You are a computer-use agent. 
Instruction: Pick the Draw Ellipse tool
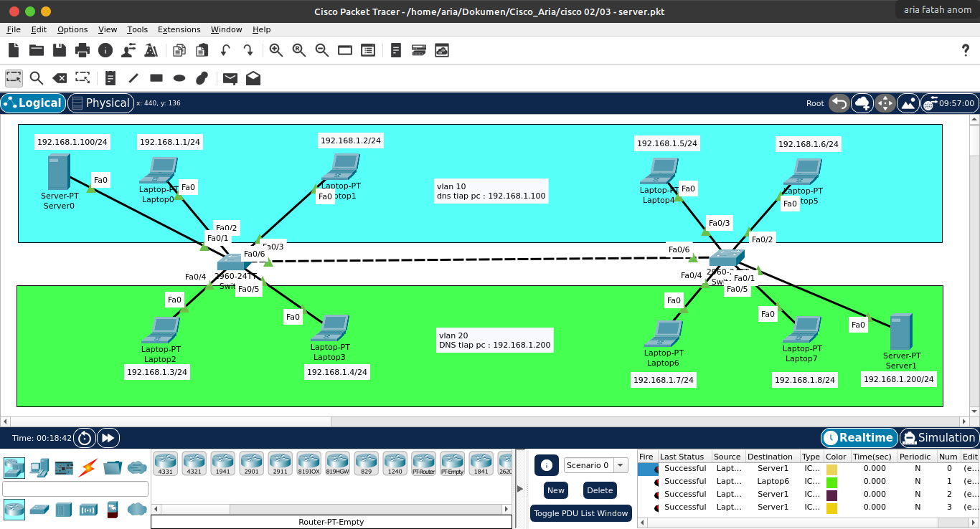pos(179,78)
